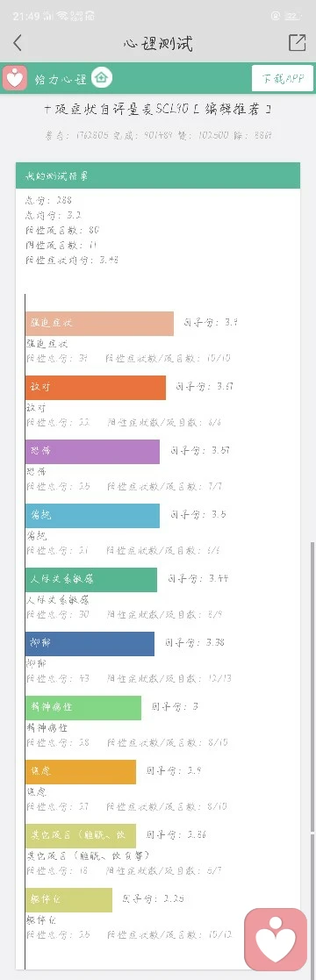Tap the back arrow icon
316x980 pixels.
tap(18, 42)
